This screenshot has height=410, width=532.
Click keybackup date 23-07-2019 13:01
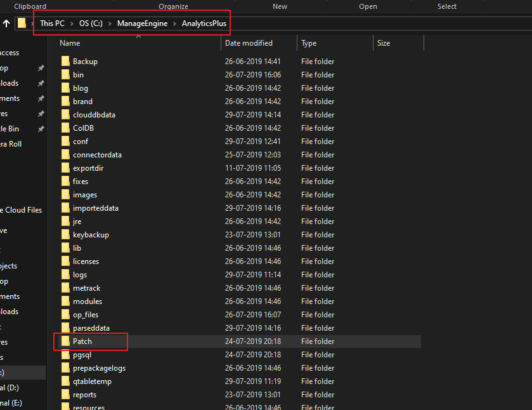253,234
